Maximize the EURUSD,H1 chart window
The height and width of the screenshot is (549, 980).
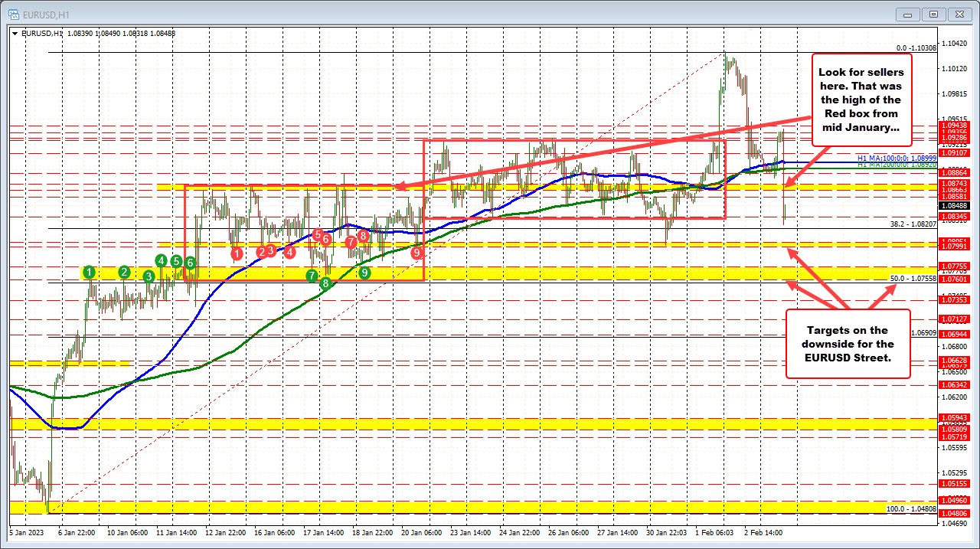[x=933, y=13]
